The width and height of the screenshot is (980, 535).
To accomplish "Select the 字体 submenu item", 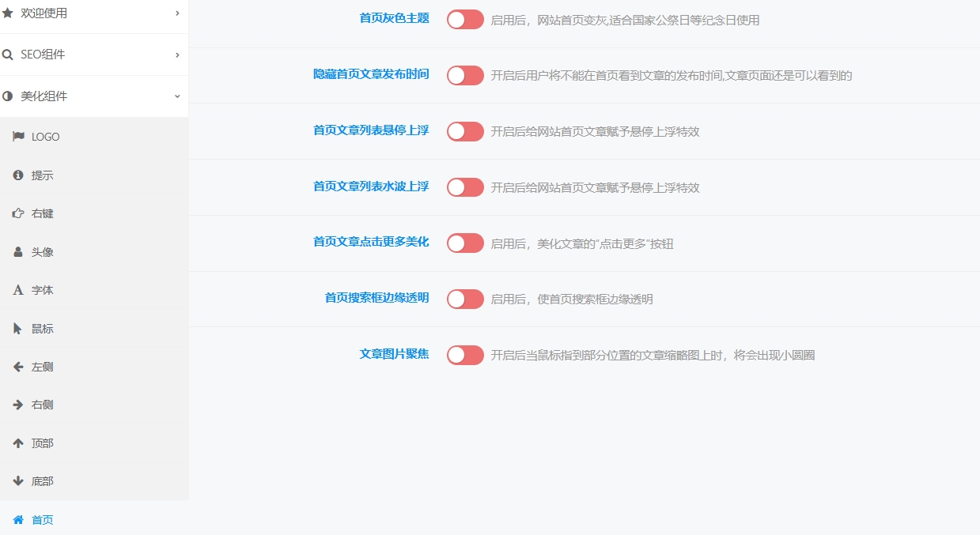I will [94, 290].
